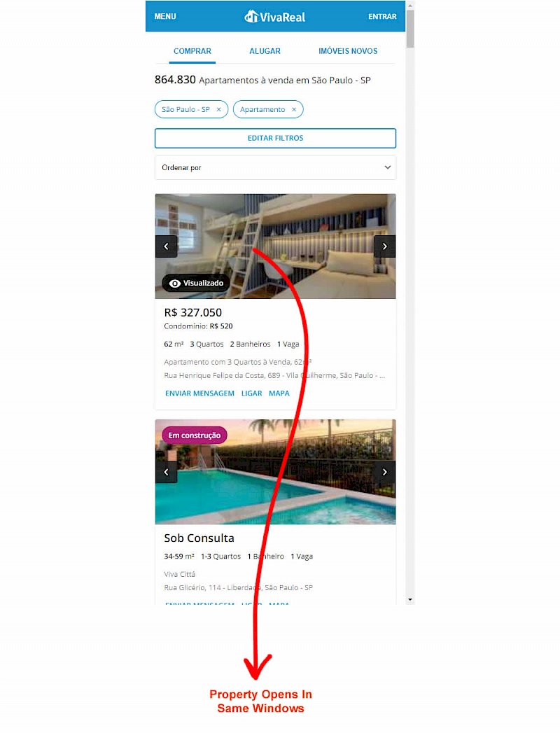This screenshot has height=733, width=560.
Task: Click ENTRAR to log in
Action: [382, 16]
